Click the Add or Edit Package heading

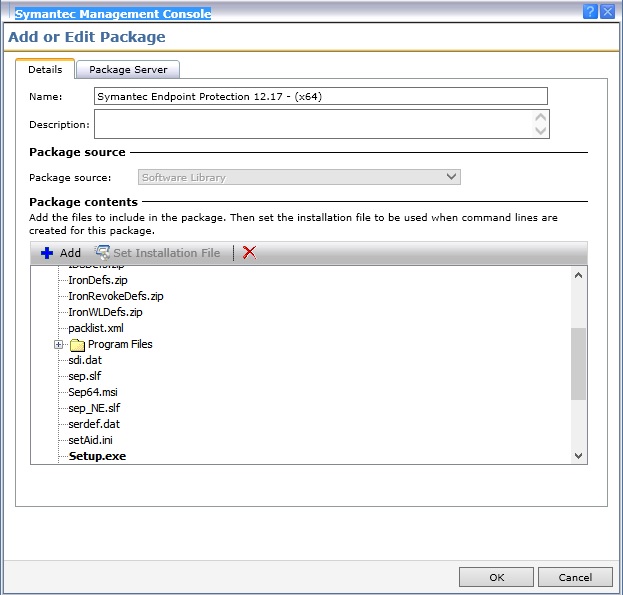87,37
